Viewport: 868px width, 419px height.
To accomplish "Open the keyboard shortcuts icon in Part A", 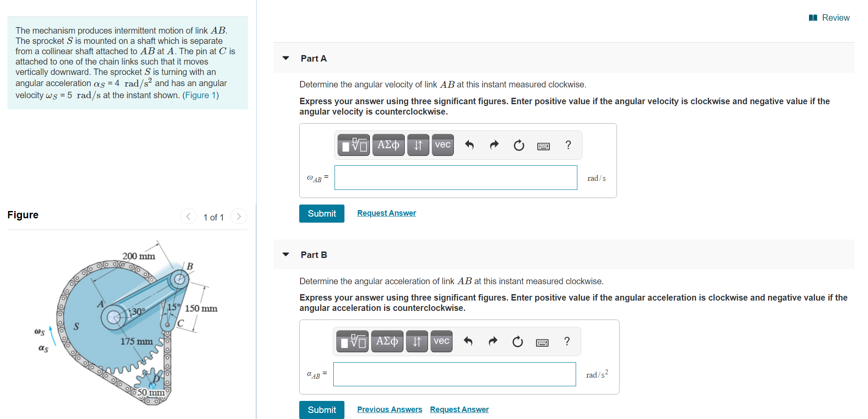I will click(x=543, y=145).
